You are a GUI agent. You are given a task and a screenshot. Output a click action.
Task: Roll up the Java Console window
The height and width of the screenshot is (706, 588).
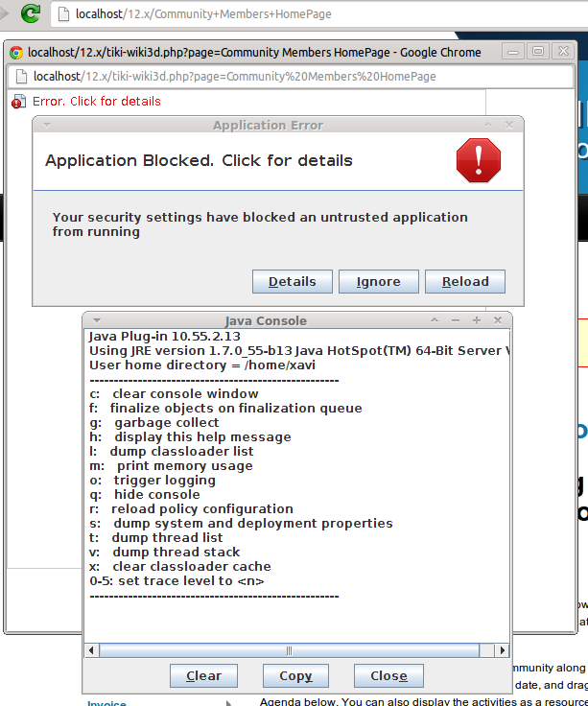tap(435, 320)
